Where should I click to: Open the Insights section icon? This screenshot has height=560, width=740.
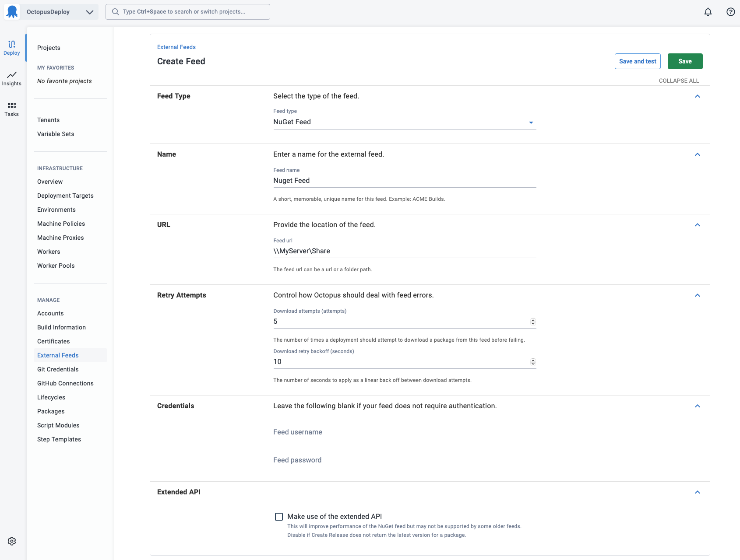pos(12,75)
